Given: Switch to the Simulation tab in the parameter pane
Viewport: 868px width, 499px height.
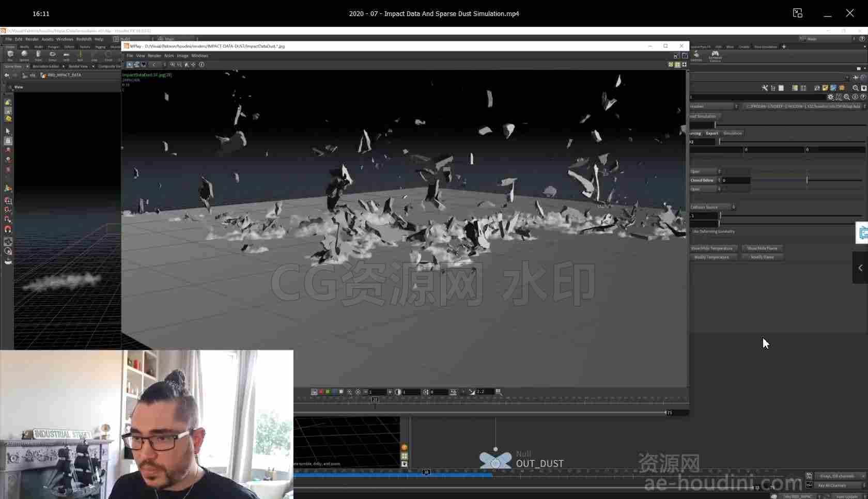Looking at the screenshot, I should (x=733, y=133).
